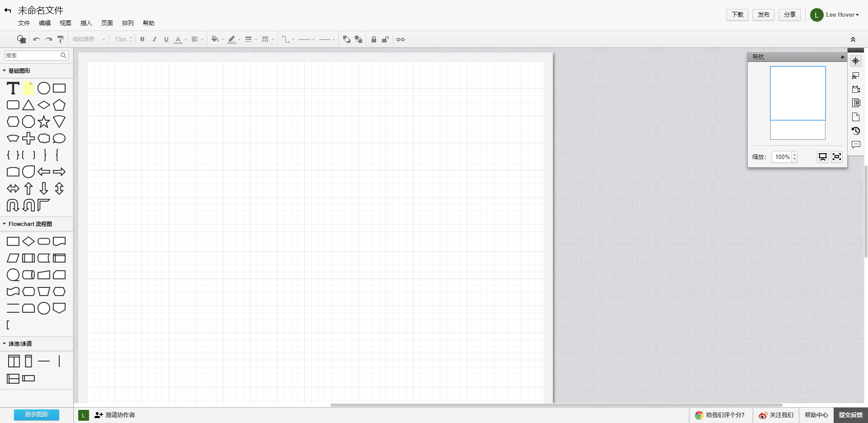Pick the Text shape from basic shapes
Viewport: 868px width, 423px height.
[13, 88]
